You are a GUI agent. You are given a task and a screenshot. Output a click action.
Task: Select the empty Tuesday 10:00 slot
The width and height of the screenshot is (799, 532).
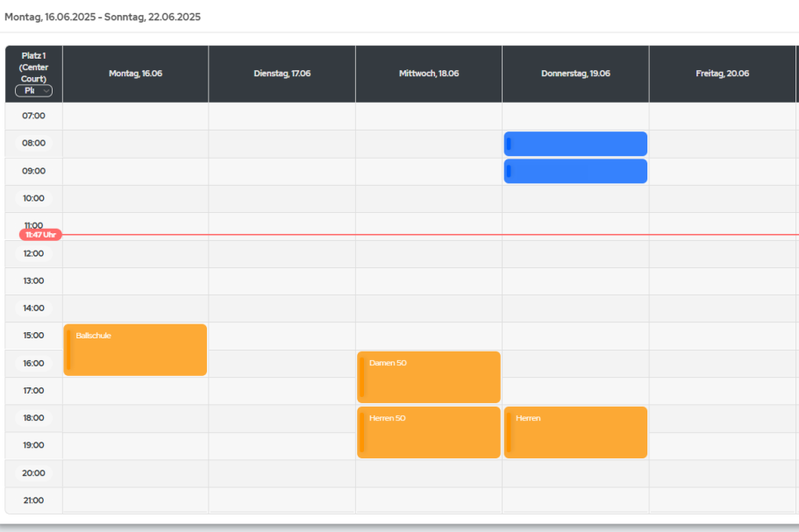pyautogui.click(x=282, y=198)
